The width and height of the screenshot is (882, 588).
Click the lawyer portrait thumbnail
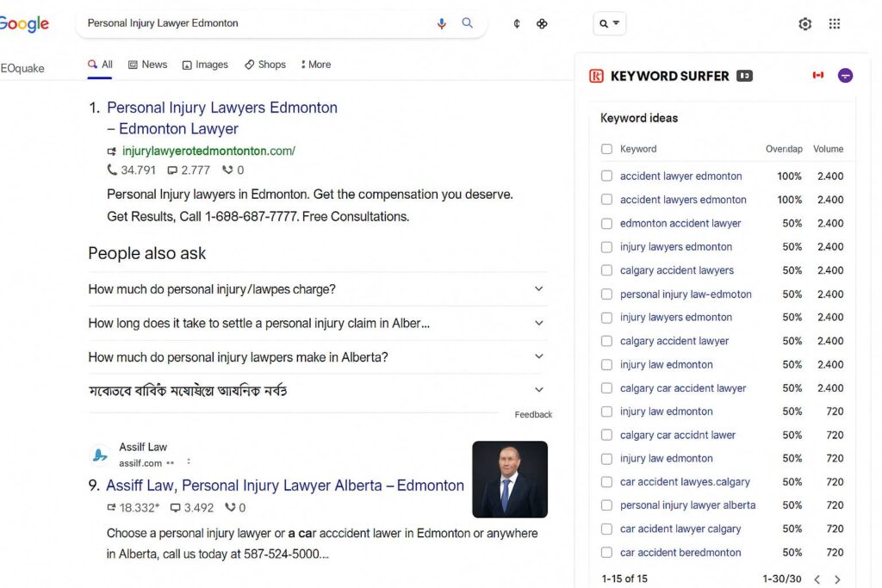[509, 479]
